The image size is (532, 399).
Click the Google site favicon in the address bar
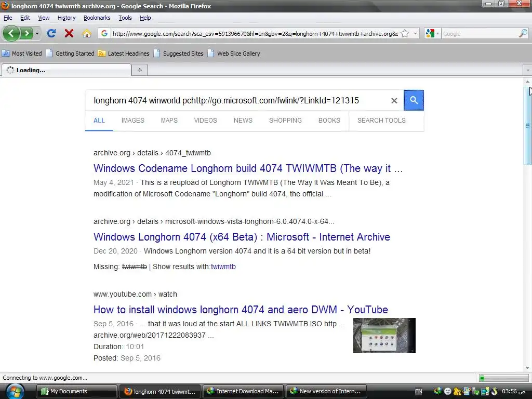[104, 33]
